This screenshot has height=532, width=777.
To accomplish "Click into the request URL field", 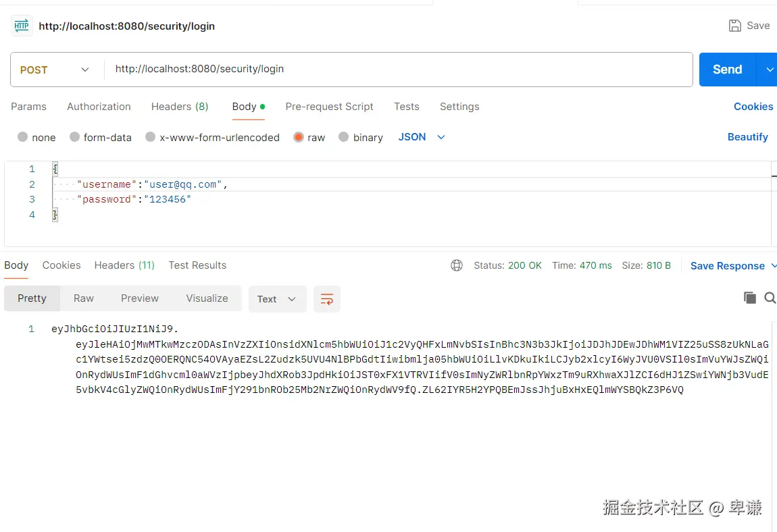I will 398,70.
